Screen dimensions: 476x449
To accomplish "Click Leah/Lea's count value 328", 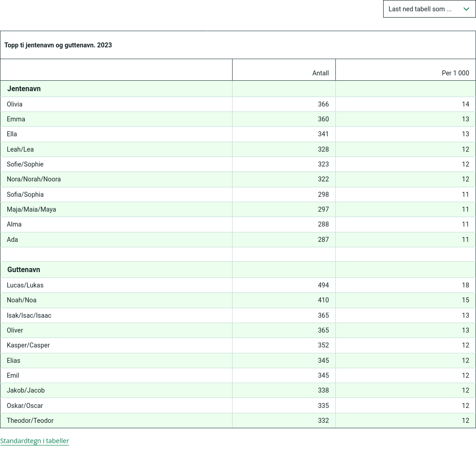I will (x=323, y=149).
